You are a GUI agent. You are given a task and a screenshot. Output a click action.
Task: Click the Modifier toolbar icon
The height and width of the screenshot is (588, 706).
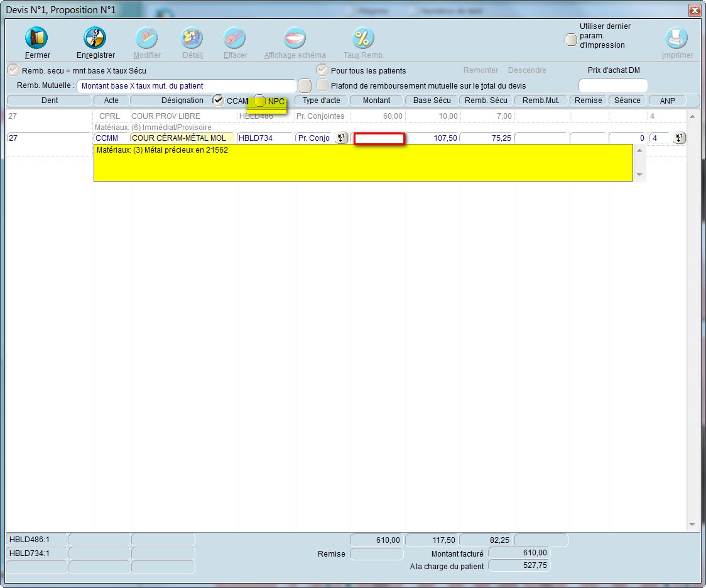coord(147,39)
